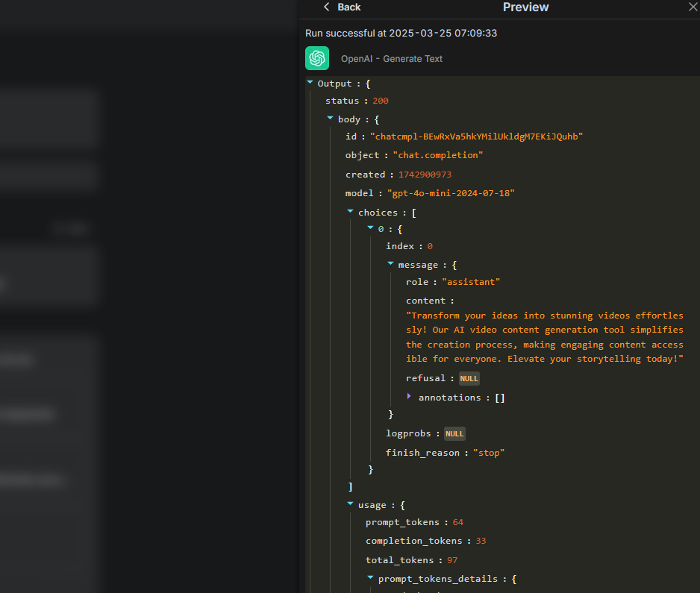
Task: Collapse the prompt_tokens_details node
Action: click(x=371, y=578)
